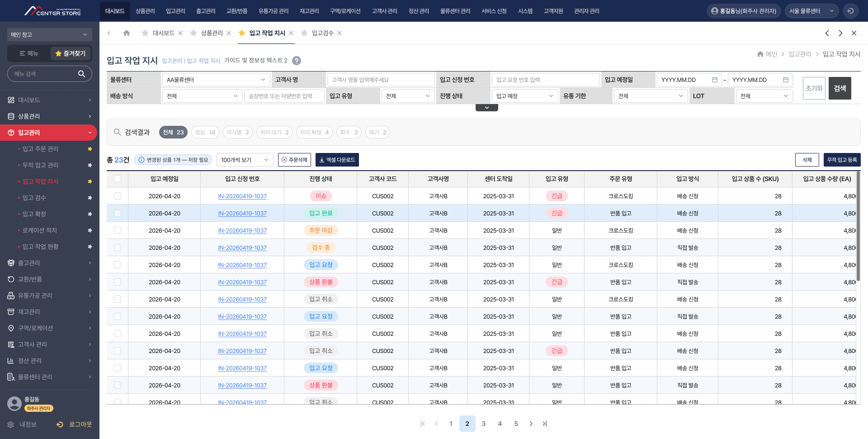Expand 출고관리 in sidebar

(x=49, y=263)
